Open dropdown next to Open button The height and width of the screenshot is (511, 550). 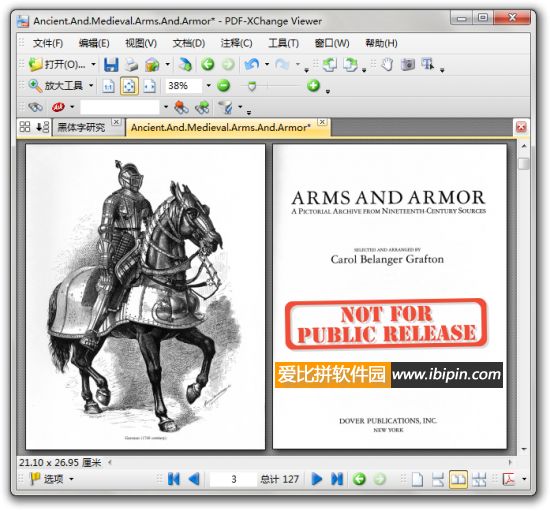pyautogui.click(x=93, y=65)
